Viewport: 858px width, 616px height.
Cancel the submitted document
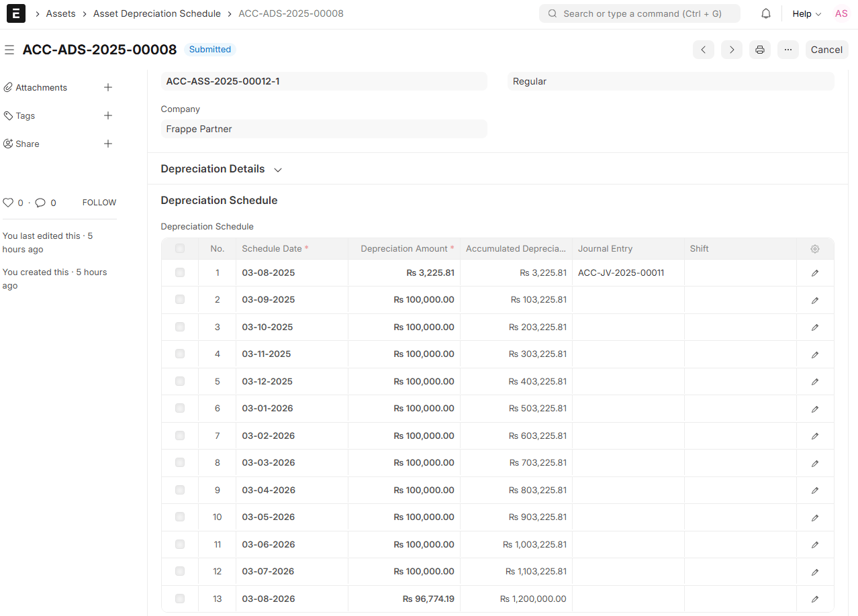click(826, 50)
